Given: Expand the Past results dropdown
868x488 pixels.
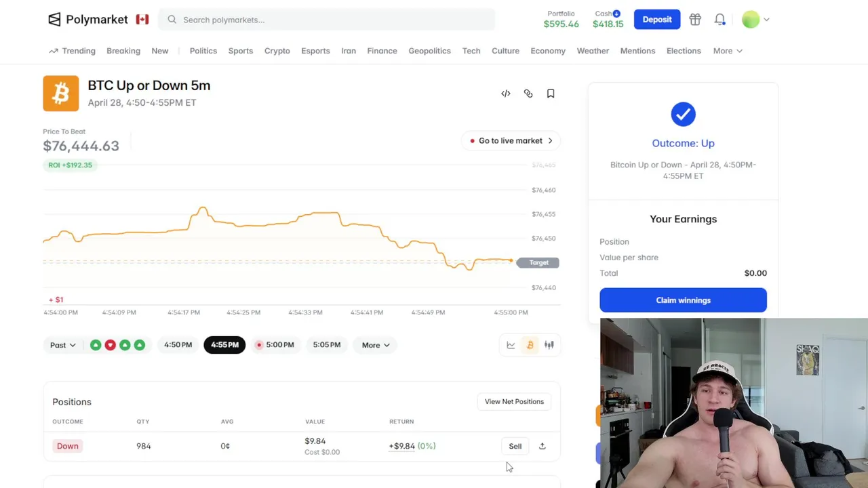Looking at the screenshot, I should (x=62, y=345).
